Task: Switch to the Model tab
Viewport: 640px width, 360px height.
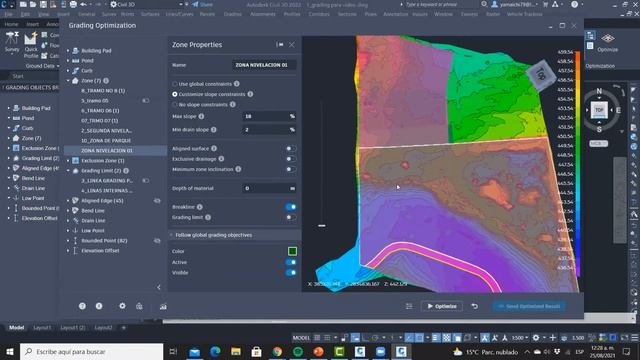Action: tap(16, 328)
